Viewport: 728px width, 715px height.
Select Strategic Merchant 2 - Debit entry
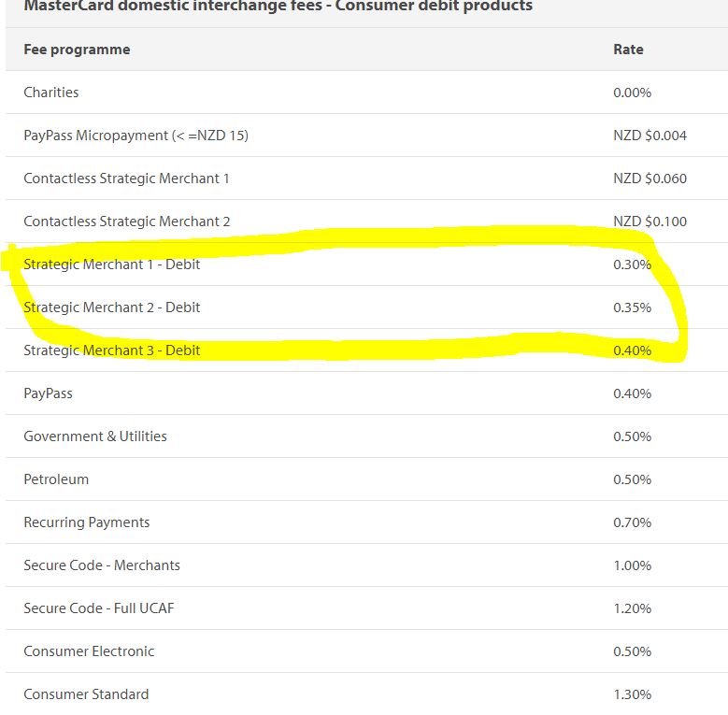[111, 307]
